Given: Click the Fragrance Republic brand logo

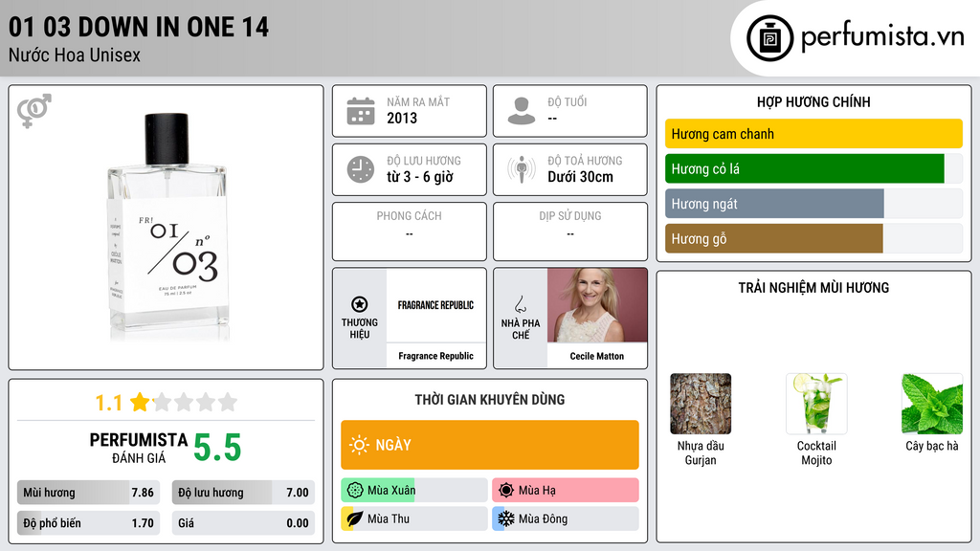Looking at the screenshot, I should (435, 305).
